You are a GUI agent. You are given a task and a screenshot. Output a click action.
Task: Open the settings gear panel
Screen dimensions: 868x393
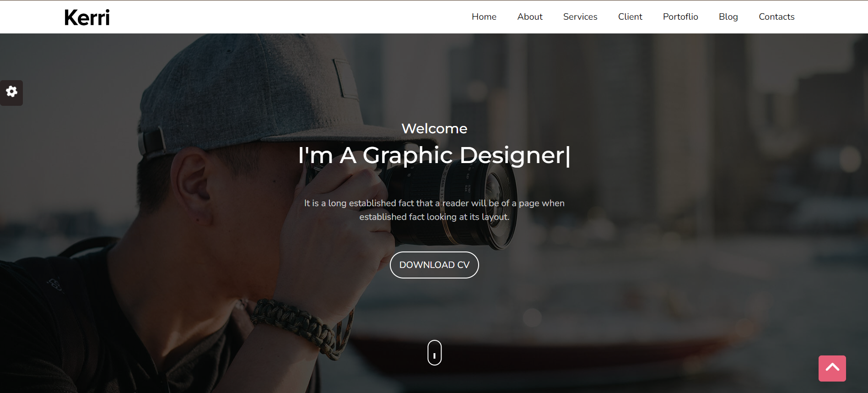coord(11,93)
